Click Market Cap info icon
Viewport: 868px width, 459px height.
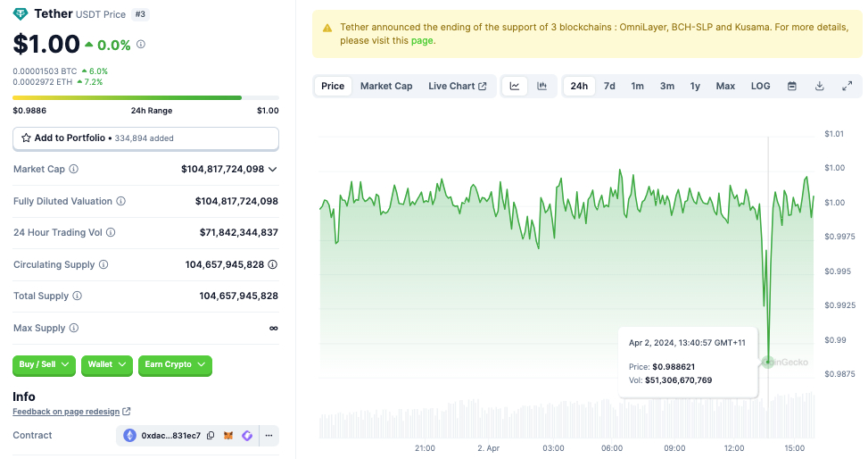pyautogui.click(x=74, y=169)
